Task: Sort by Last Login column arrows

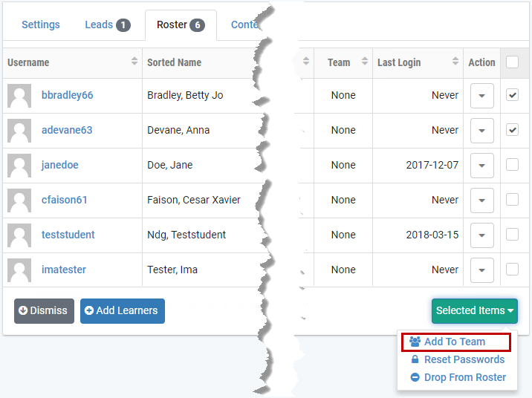Action: tap(455, 62)
